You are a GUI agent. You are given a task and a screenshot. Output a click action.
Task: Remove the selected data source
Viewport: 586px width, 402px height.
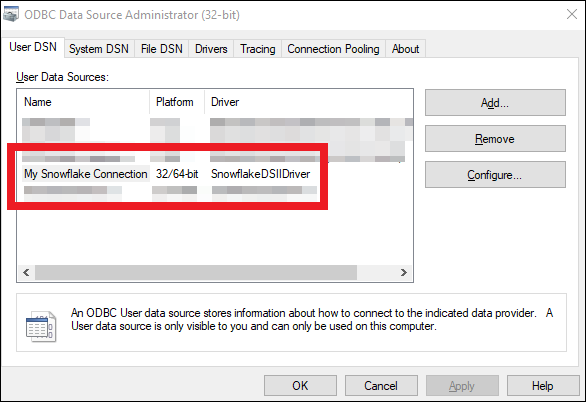point(495,139)
